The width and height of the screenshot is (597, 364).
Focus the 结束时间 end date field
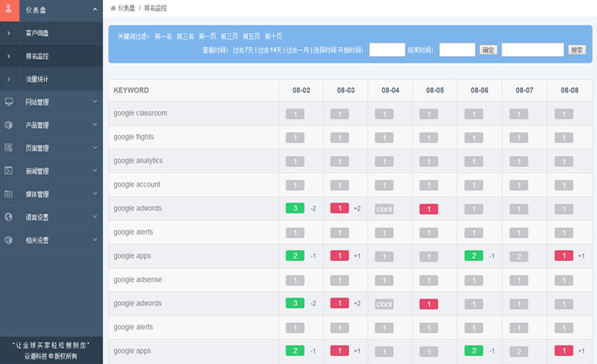pos(457,50)
